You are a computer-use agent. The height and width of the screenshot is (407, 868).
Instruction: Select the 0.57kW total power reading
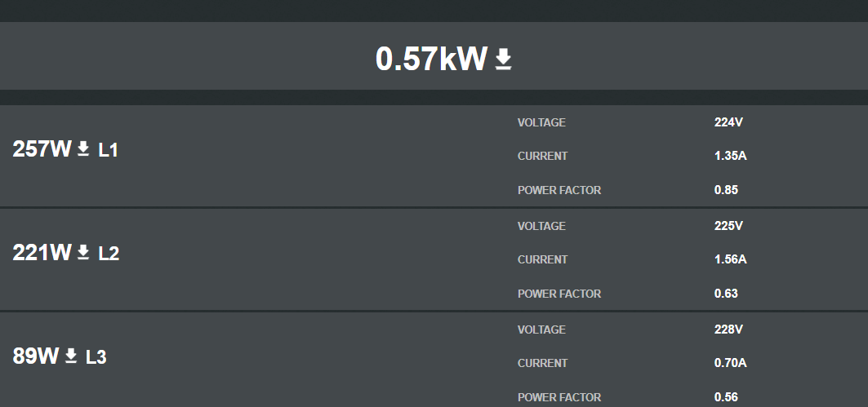431,59
